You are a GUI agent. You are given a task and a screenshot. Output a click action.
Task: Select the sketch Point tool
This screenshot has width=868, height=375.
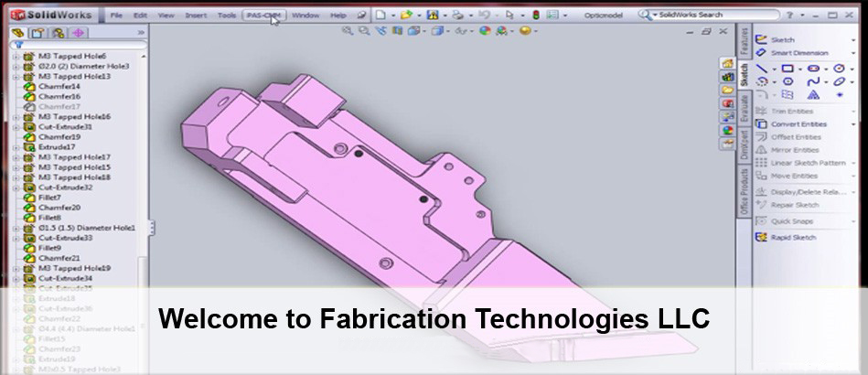[x=840, y=95]
